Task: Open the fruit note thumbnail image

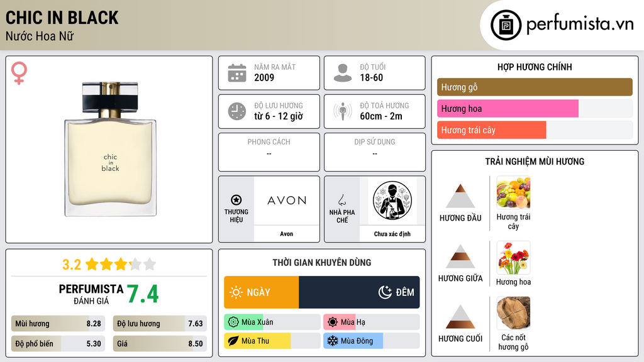Action: point(513,193)
